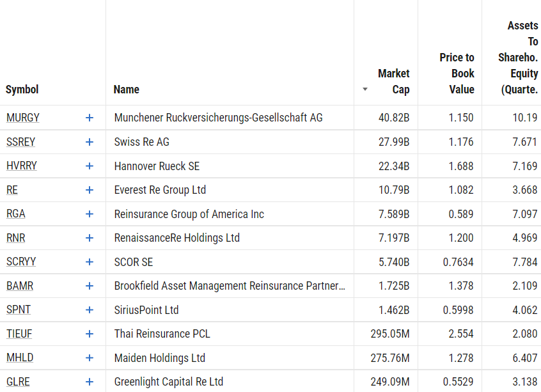Sort by the Name column header
This screenshot has height=392, width=541.
tap(126, 90)
